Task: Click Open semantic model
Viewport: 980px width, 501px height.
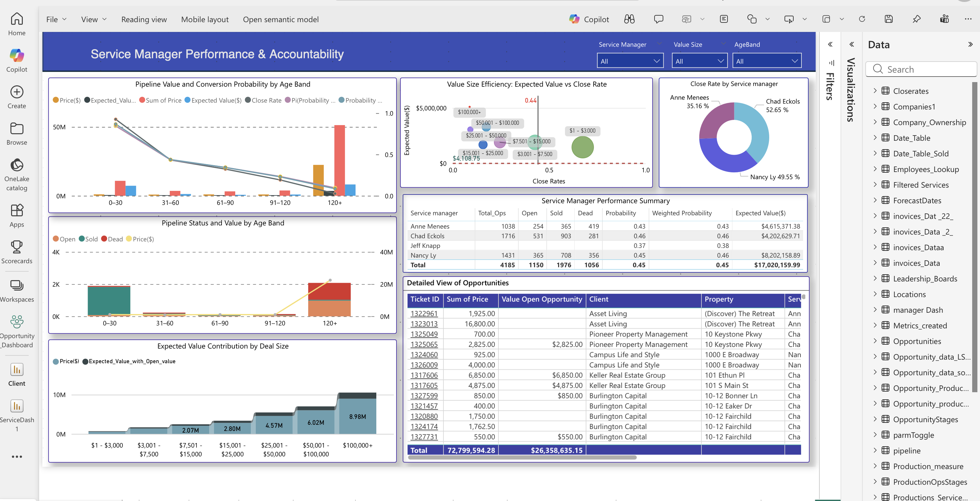Action: (x=281, y=19)
